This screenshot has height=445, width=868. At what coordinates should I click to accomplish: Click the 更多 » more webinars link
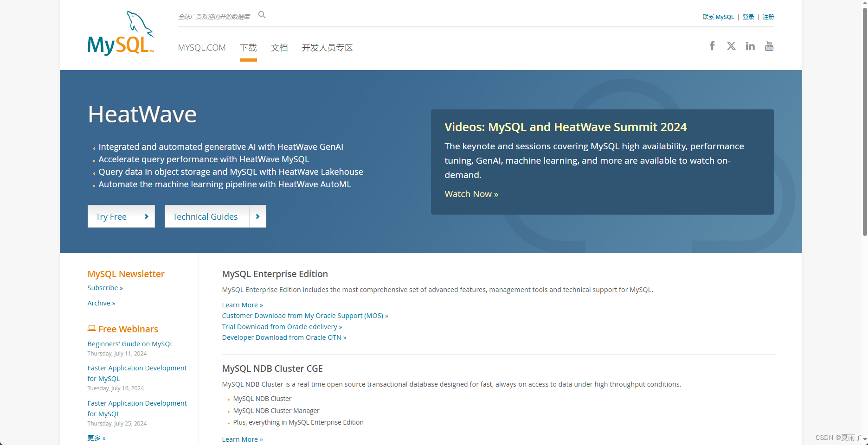[x=96, y=438]
